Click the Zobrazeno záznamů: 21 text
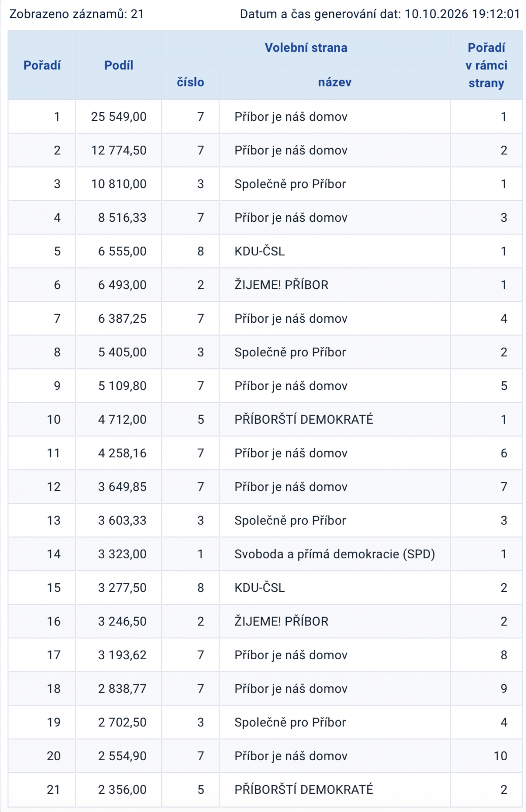 tap(77, 14)
